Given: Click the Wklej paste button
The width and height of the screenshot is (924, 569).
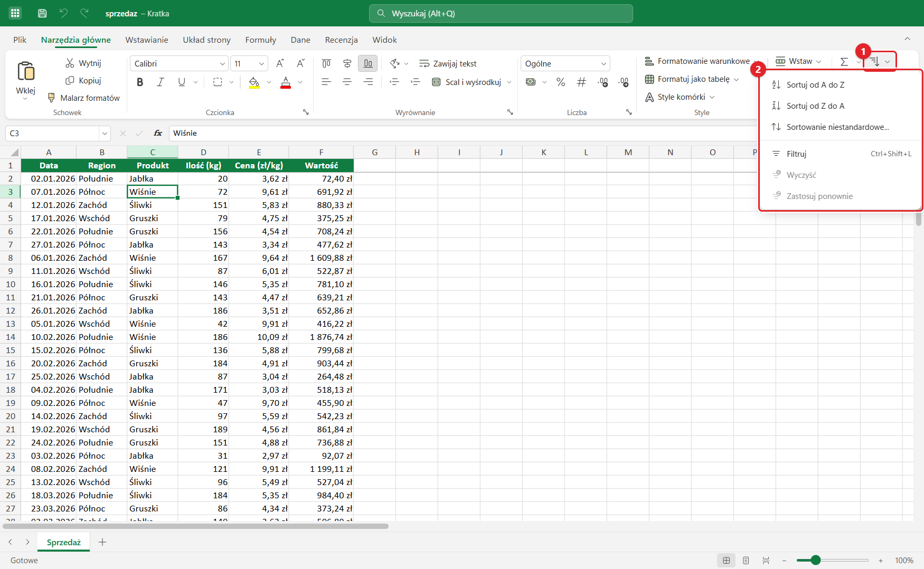Looking at the screenshot, I should tap(26, 79).
